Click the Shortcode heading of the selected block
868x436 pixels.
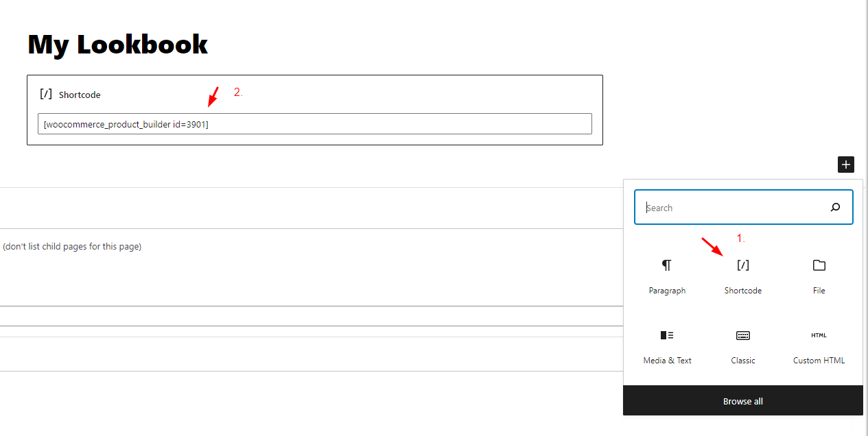click(80, 95)
